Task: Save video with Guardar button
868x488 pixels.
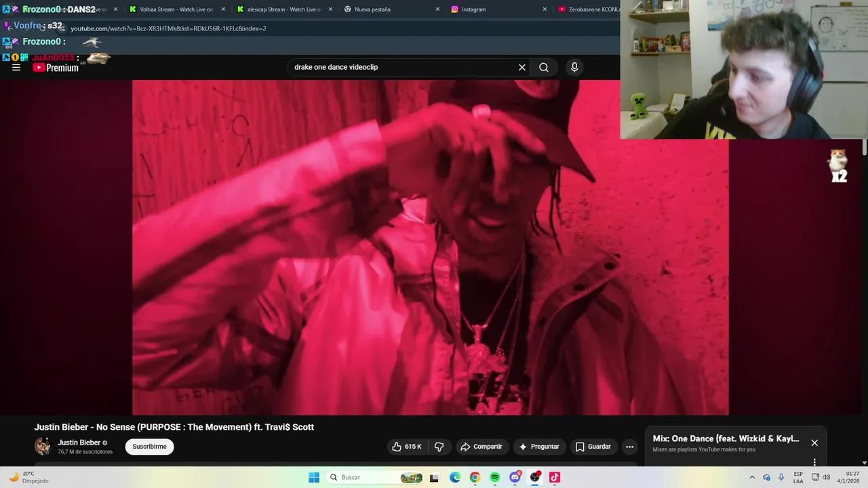Action: [593, 447]
